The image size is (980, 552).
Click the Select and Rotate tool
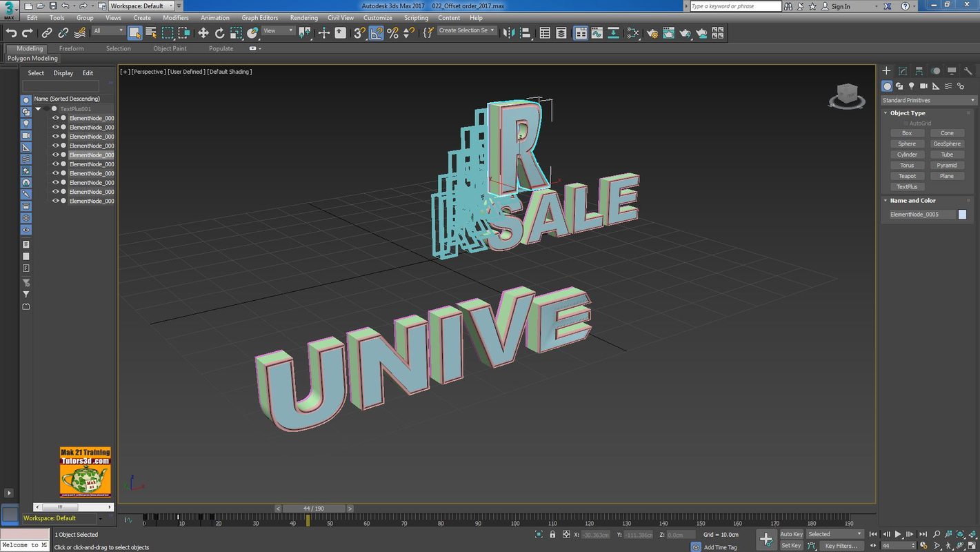click(x=219, y=33)
